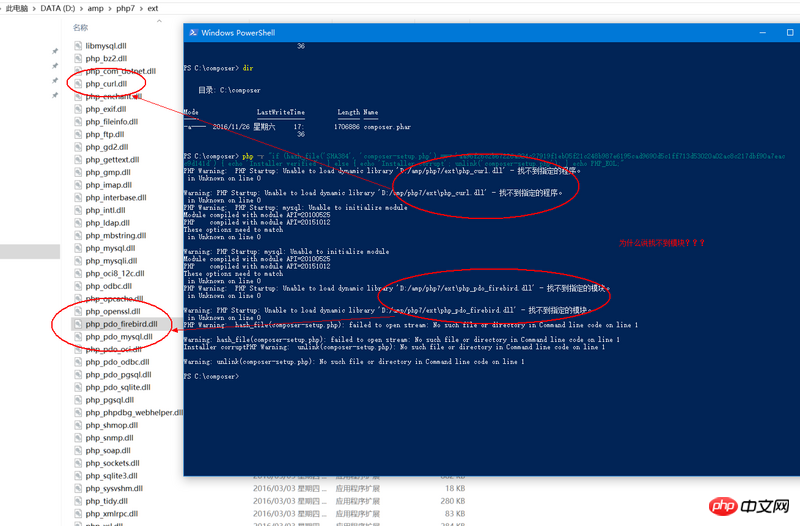The height and width of the screenshot is (526, 800).
Task: Click the php_xmlrpc.dll size 83 KB
Action: coord(455,514)
